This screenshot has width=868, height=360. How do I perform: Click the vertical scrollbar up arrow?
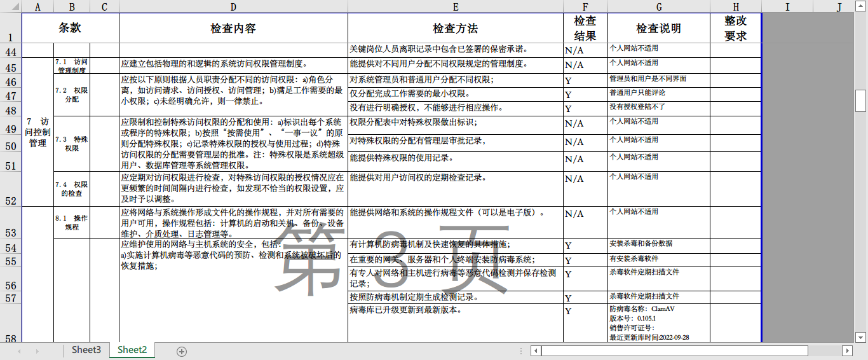pos(861,5)
